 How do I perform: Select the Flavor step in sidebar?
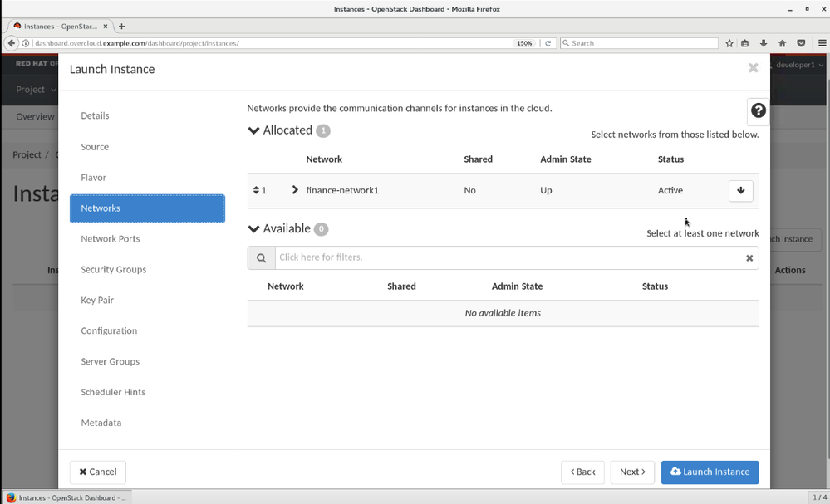93,177
